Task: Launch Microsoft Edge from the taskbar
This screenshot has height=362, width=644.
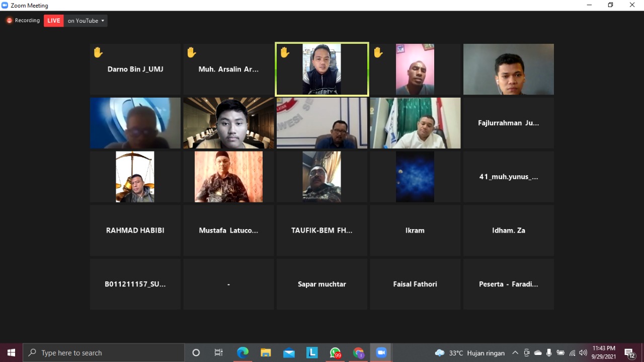Action: 243,352
